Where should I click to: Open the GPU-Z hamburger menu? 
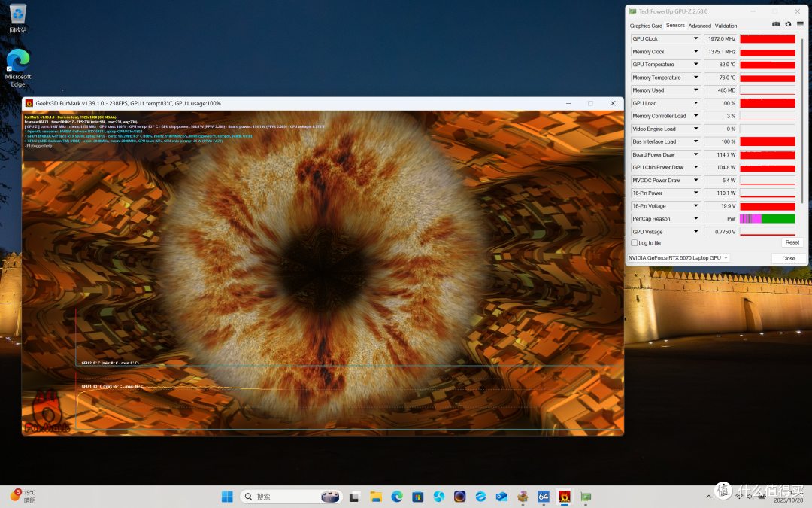[x=800, y=24]
